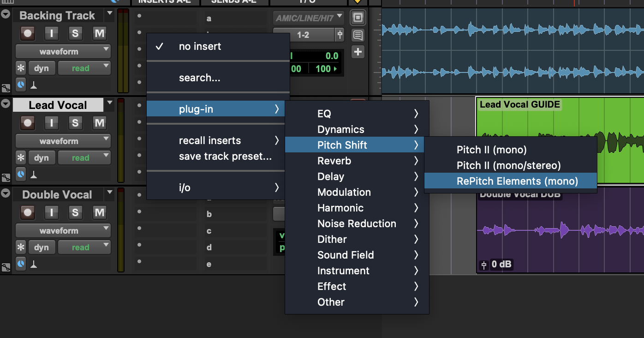Click the 1-2 output path button
This screenshot has width=644, height=338.
coord(303,35)
